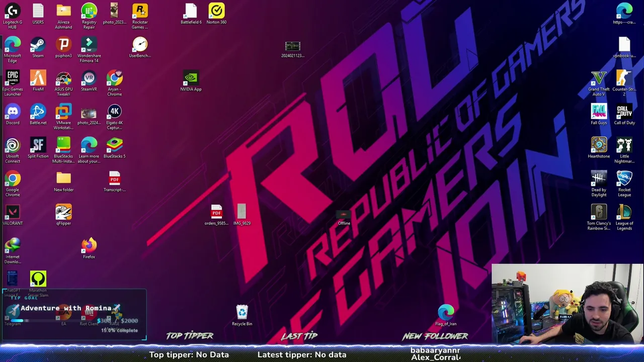Viewport: 644px width, 362px height.
Task: Open the Offline desktop file
Action: (344, 217)
